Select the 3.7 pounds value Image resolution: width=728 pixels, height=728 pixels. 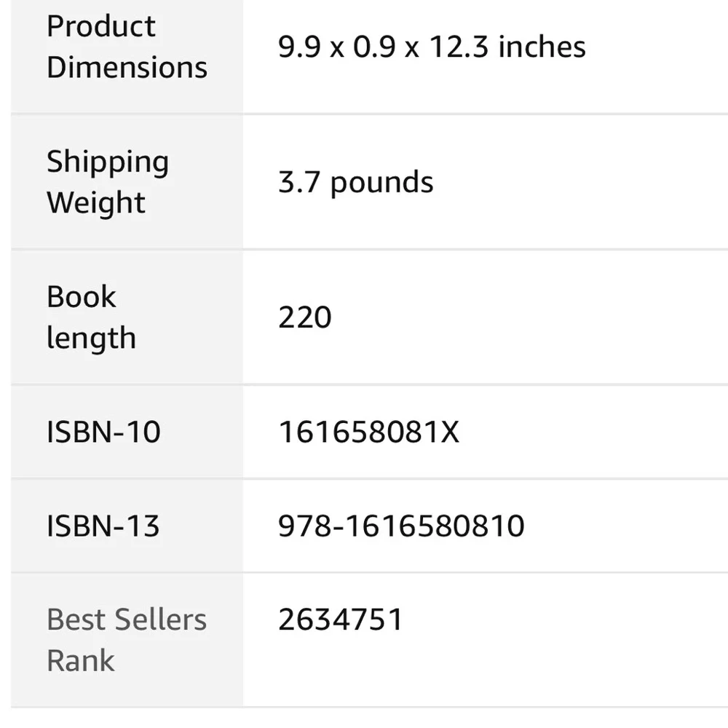coord(356,183)
